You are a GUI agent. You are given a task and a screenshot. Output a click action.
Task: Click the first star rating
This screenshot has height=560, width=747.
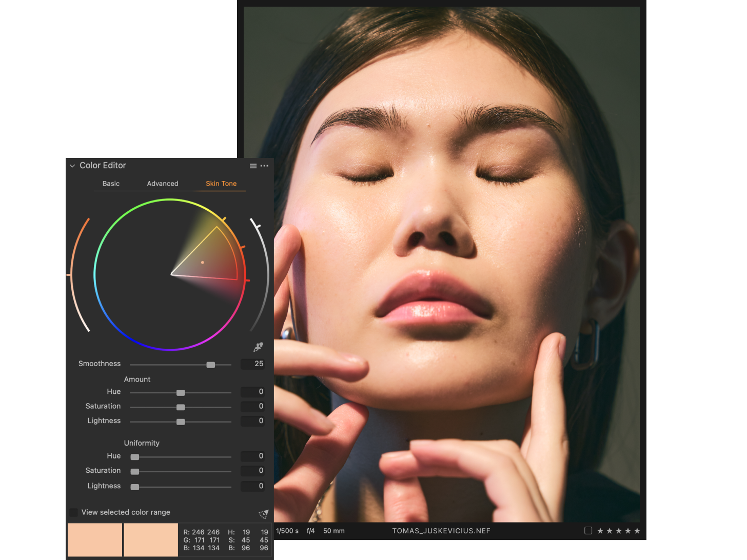pyautogui.click(x=600, y=531)
